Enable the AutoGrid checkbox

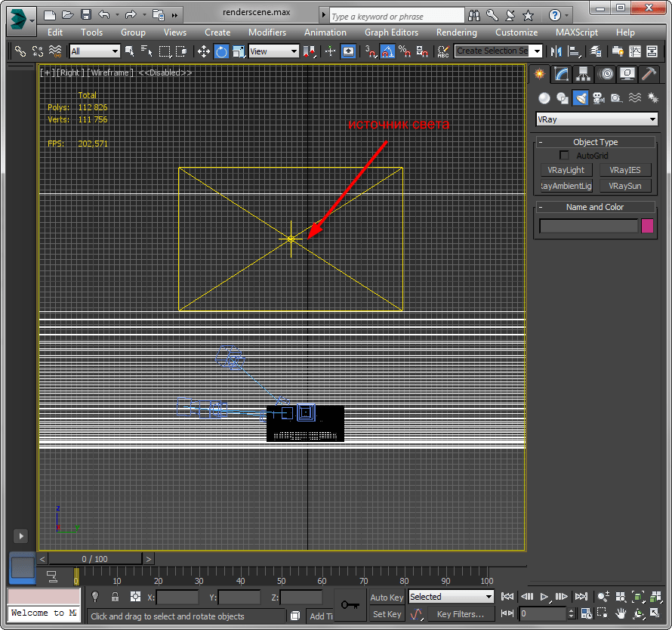pos(564,156)
